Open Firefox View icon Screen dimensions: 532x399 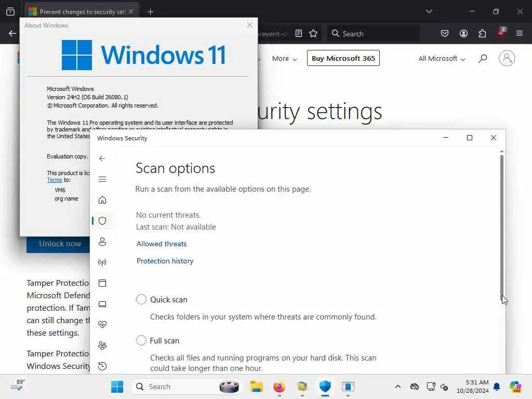point(10,11)
